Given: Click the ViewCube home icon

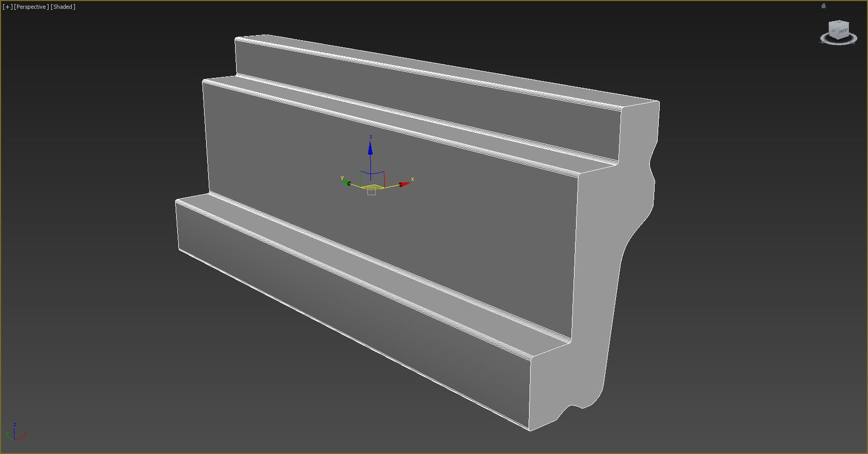Looking at the screenshot, I should tap(824, 6).
